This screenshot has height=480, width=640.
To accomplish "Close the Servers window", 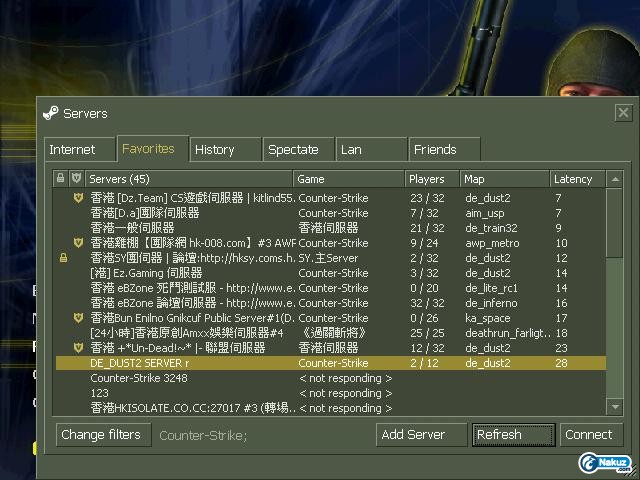I will tap(623, 113).
